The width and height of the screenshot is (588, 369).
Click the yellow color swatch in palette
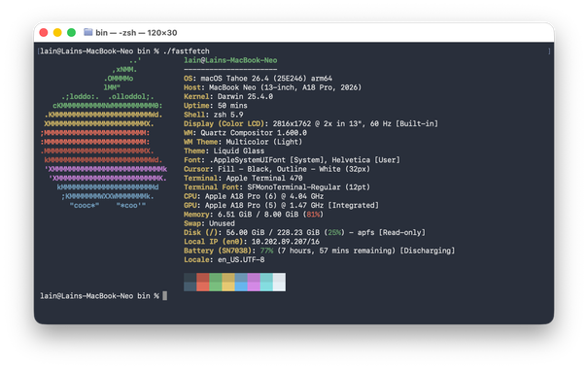[x=228, y=282]
